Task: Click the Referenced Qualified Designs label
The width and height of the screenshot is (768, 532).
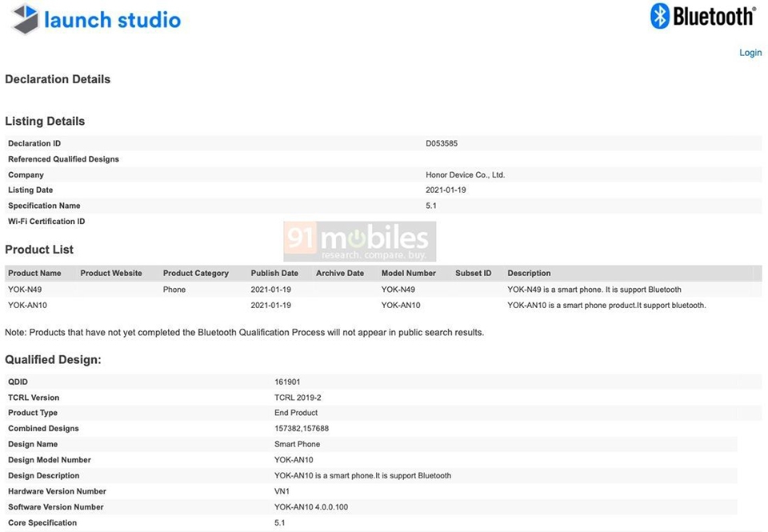Action: (63, 159)
